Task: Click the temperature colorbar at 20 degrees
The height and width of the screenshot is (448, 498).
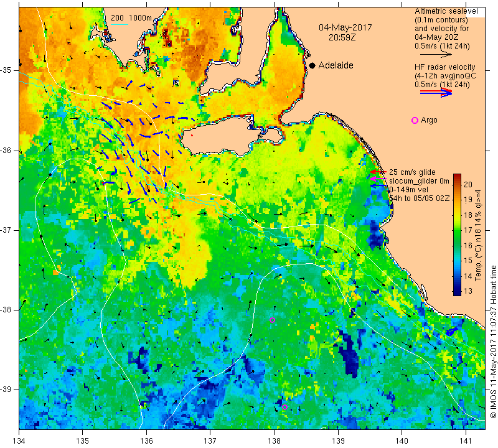Action: tap(457, 184)
